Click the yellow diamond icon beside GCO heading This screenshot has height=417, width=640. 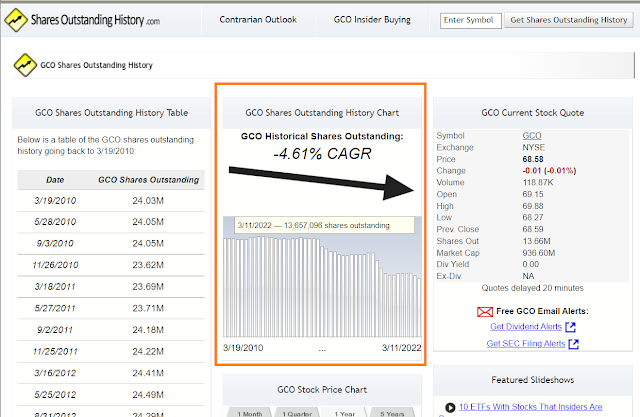25,65
